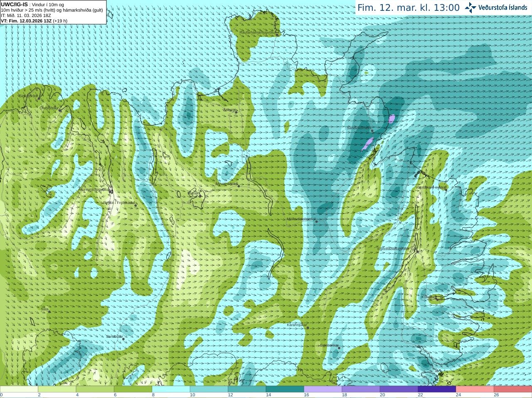Select the 0–2 m/s pale cream legend swatch
Image resolution: width=532 pixels, height=398 pixels.
click(x=19, y=389)
